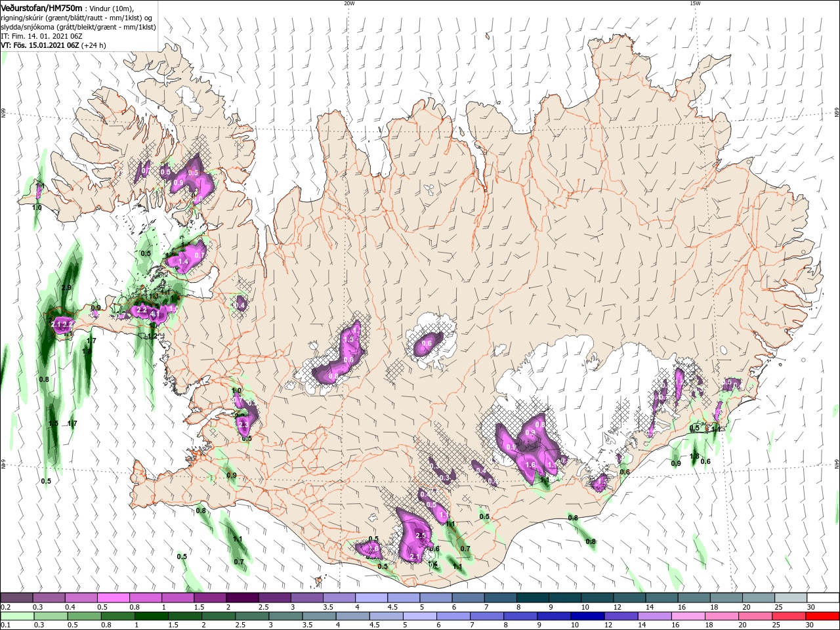Select the snow legend swatch between 1 and 1.5
Viewport: 840px width, 630px height.
click(x=178, y=598)
